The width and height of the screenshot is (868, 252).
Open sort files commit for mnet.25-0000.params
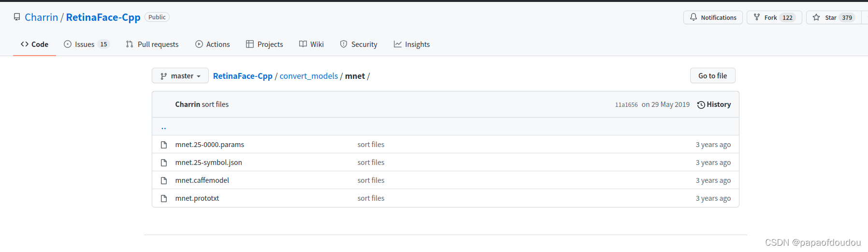(x=371, y=145)
